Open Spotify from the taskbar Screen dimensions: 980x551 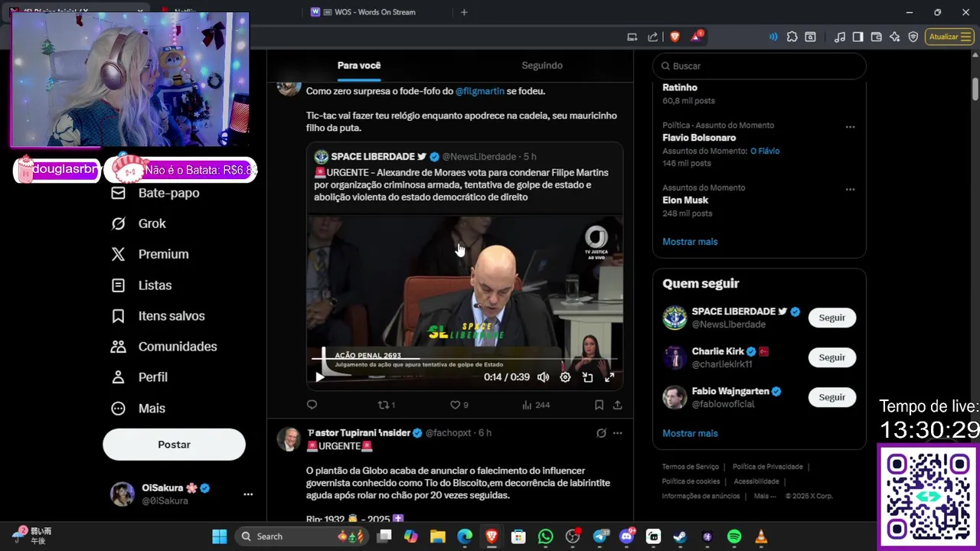pyautogui.click(x=734, y=536)
